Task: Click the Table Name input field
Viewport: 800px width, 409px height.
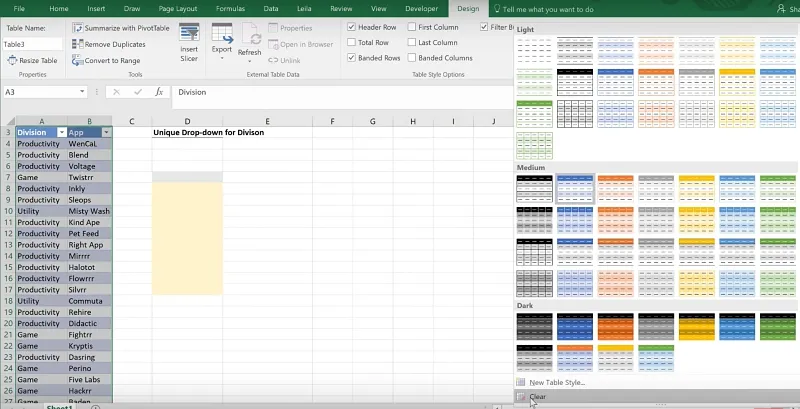Action: click(32, 44)
